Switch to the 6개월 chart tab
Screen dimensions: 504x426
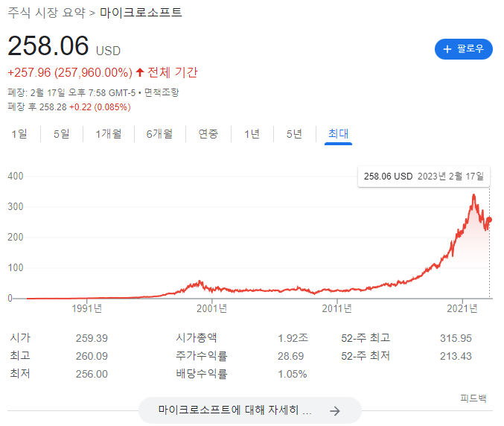(160, 134)
